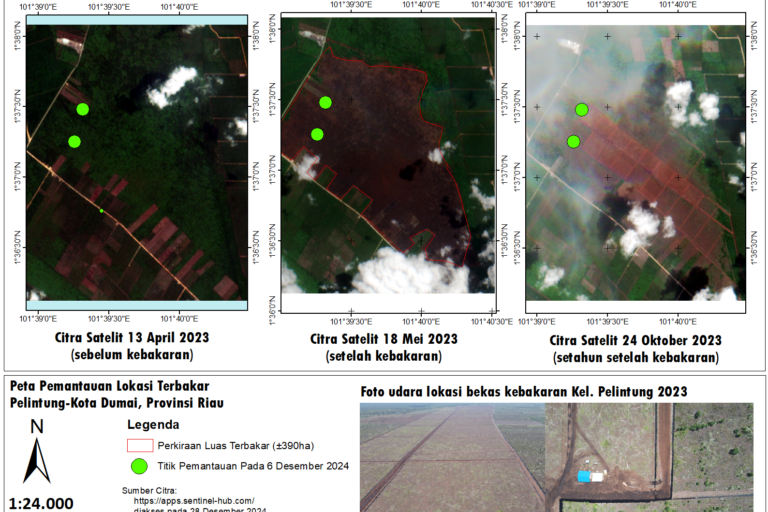Select the 'Citra Satelit 18 Mei 2023' caption

(x=383, y=338)
